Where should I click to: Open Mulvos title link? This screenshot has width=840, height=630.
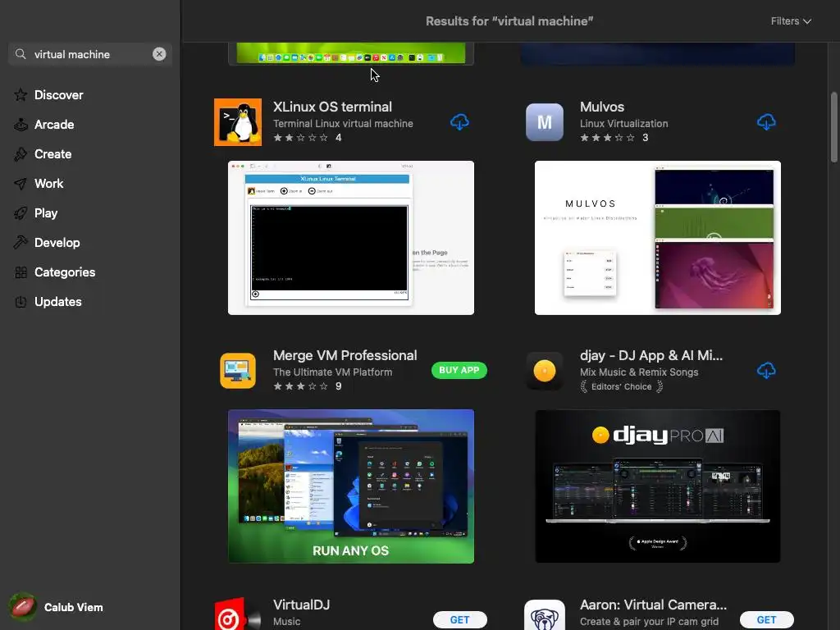point(602,107)
